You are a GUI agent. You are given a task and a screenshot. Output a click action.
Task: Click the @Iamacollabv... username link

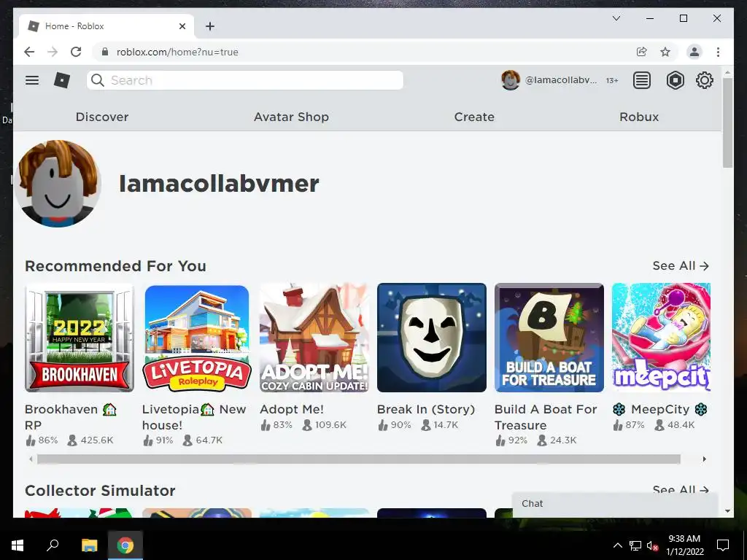[x=561, y=80]
